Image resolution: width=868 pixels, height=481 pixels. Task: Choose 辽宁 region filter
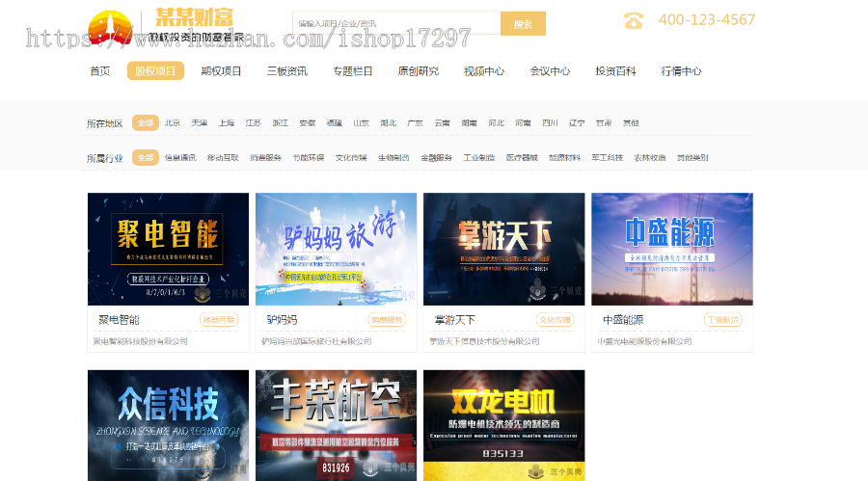(x=577, y=122)
